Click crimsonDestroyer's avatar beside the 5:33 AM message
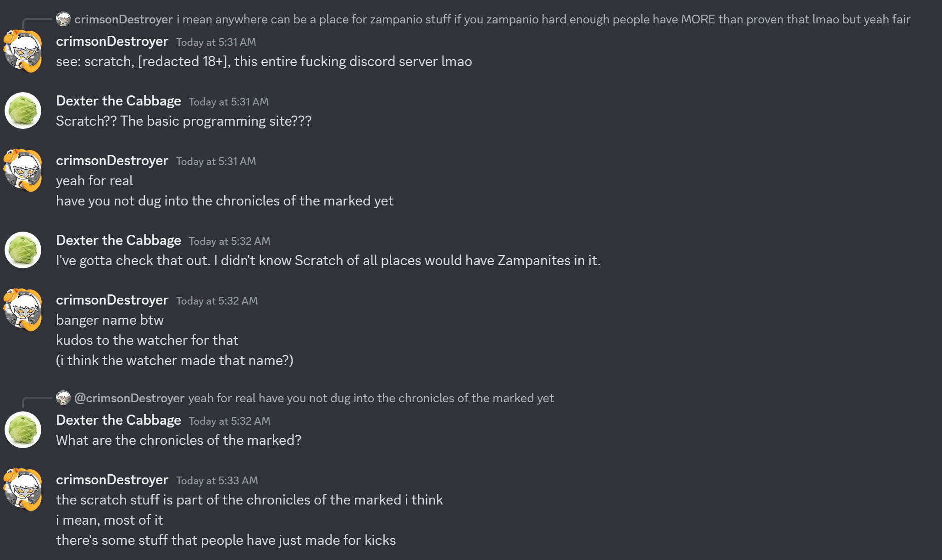The height and width of the screenshot is (560, 942). pos(22,489)
